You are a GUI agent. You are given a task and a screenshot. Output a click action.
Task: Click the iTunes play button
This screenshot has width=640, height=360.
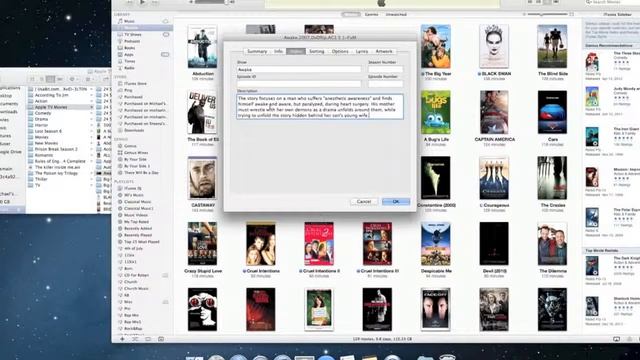(142, 2)
